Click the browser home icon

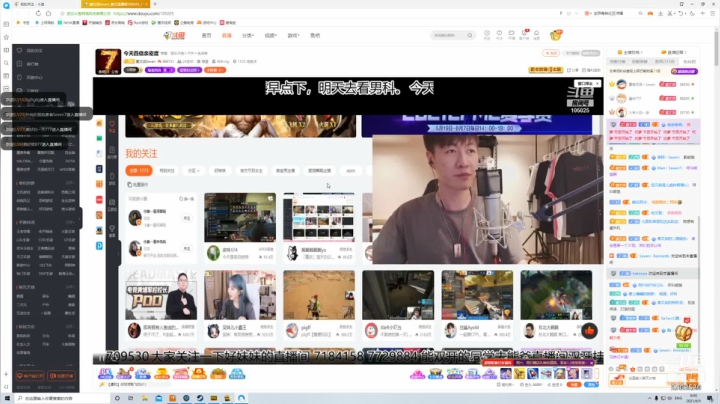[48, 13]
